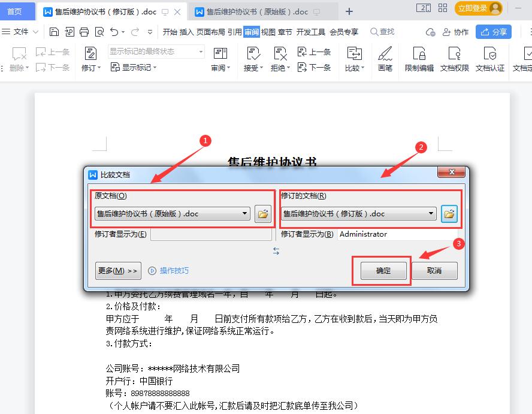The height and width of the screenshot is (414, 532).
Task: Click the Save icon in quick toolbar
Action: pyautogui.click(x=55, y=32)
